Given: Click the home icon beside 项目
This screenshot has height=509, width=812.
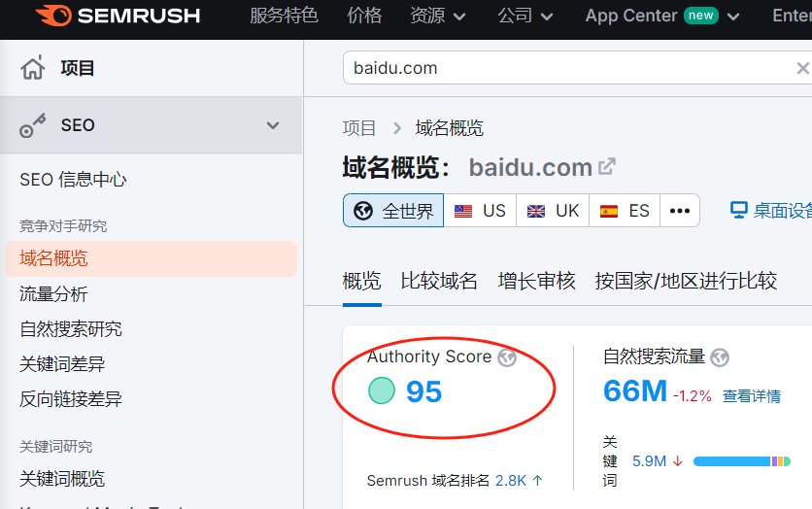Looking at the screenshot, I should pyautogui.click(x=33, y=68).
